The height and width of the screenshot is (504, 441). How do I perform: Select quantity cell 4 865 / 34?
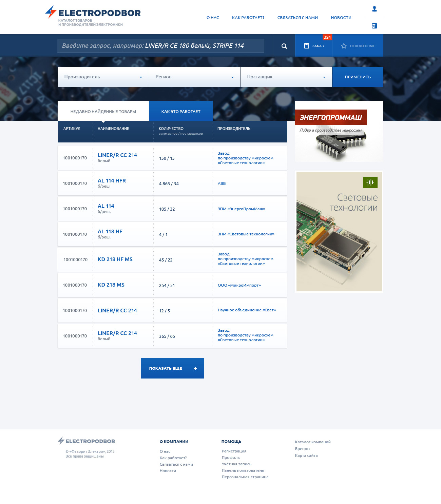coord(169,184)
